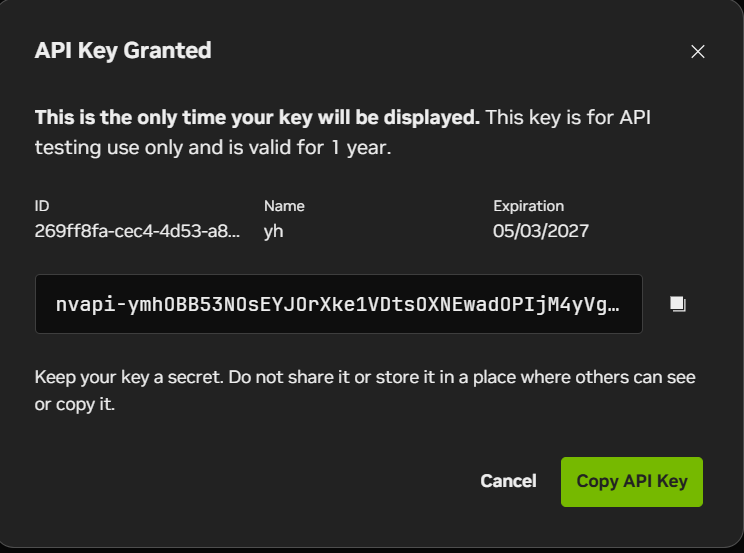744x553 pixels.
Task: Click the copy icon beside the API key
Action: click(678, 304)
